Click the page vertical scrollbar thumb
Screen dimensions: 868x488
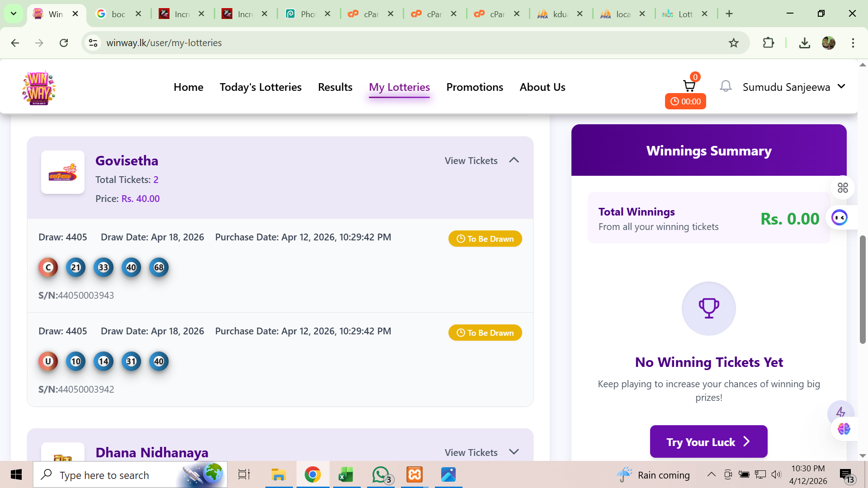[863, 289]
